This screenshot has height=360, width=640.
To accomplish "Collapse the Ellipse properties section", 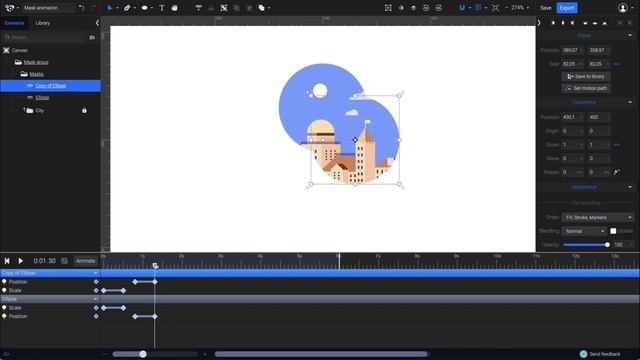I will tap(630, 36).
